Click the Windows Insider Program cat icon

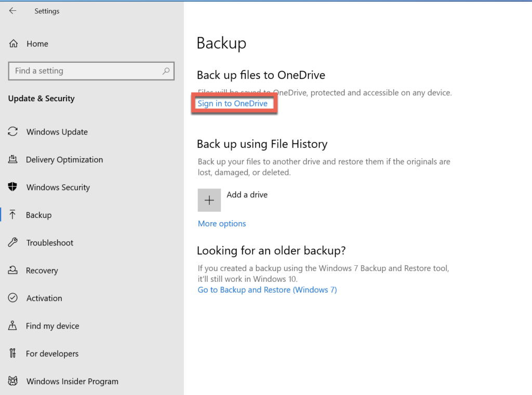pos(13,381)
